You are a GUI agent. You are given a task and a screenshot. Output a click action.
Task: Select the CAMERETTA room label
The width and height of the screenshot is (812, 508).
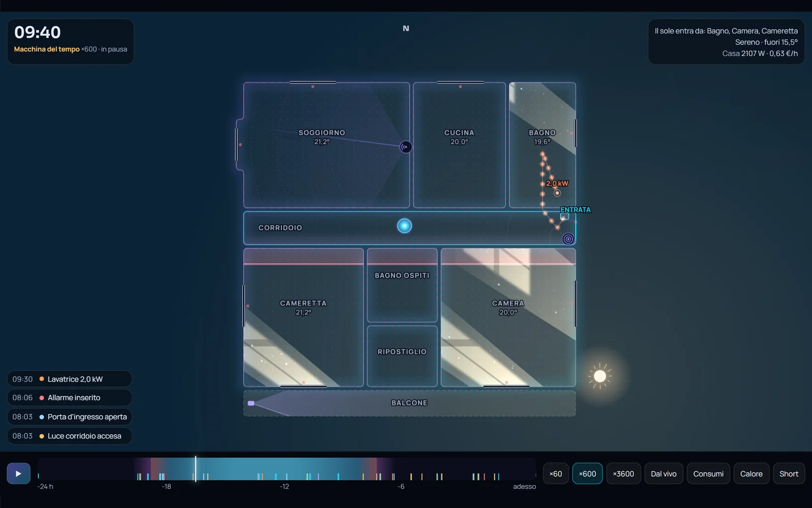[303, 303]
